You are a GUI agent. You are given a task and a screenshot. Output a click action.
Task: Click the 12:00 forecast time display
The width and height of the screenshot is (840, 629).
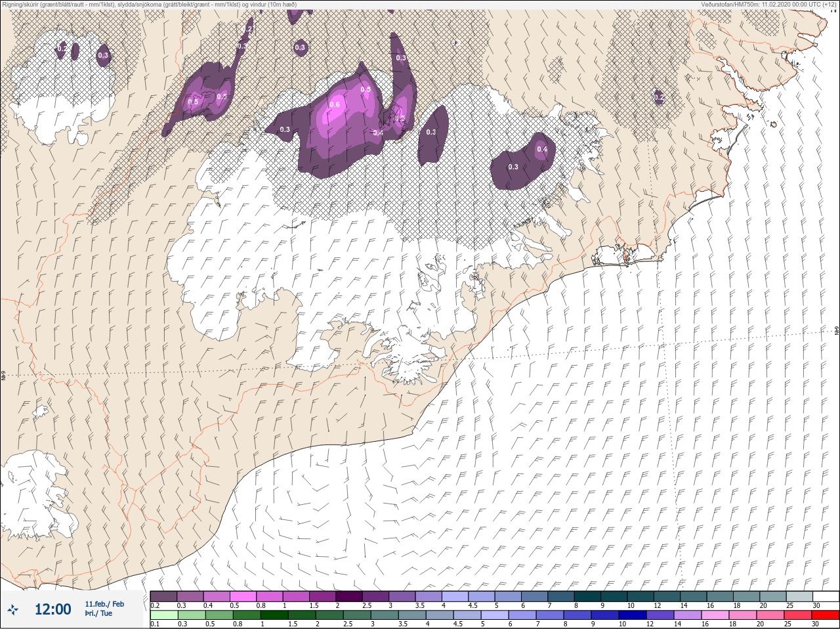tap(52, 609)
